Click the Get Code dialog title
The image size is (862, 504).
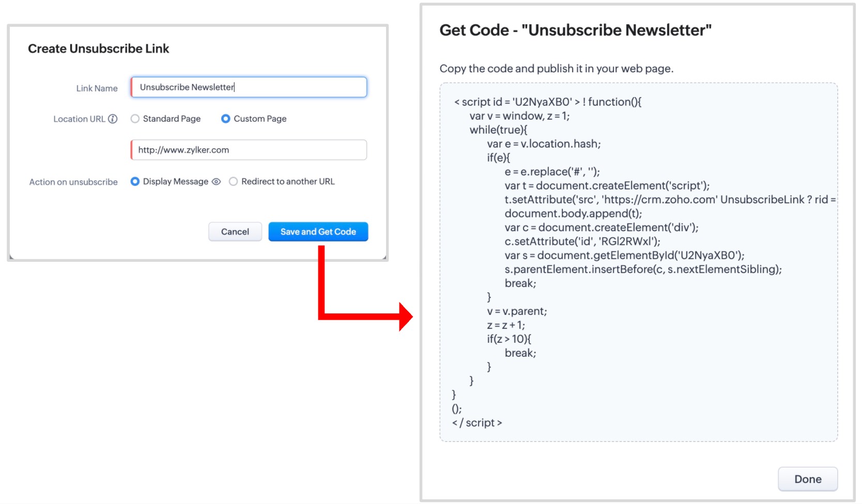click(x=575, y=30)
